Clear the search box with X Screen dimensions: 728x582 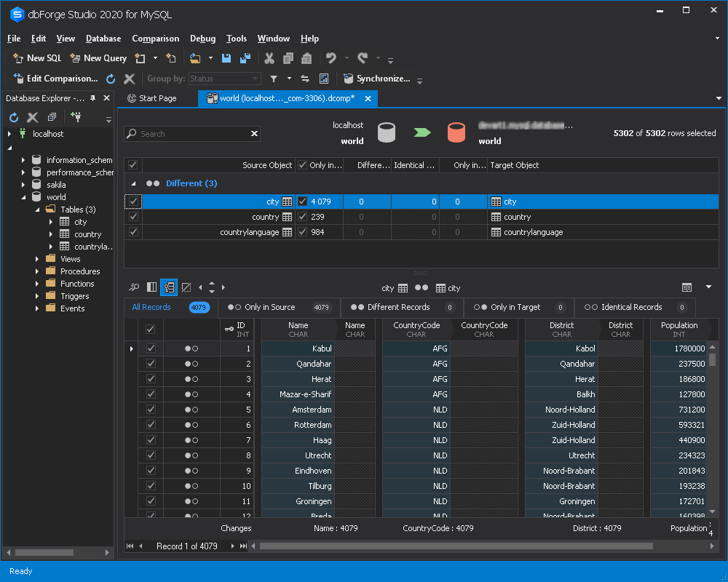click(x=254, y=134)
